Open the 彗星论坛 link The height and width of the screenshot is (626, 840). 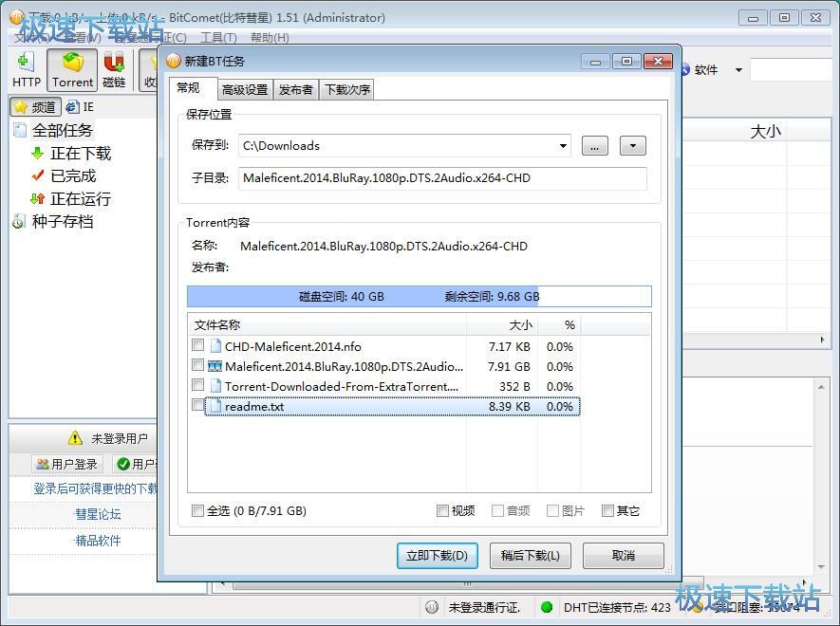pos(98,514)
